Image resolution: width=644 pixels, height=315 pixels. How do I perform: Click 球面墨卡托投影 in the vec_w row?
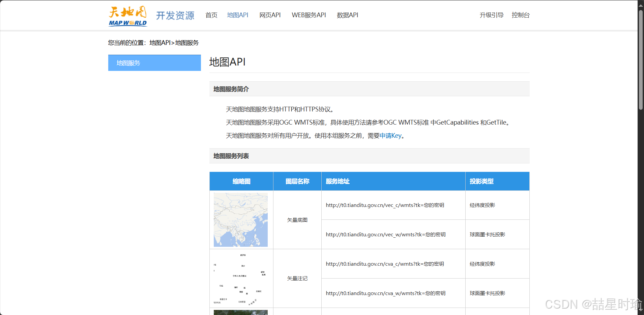click(488, 235)
